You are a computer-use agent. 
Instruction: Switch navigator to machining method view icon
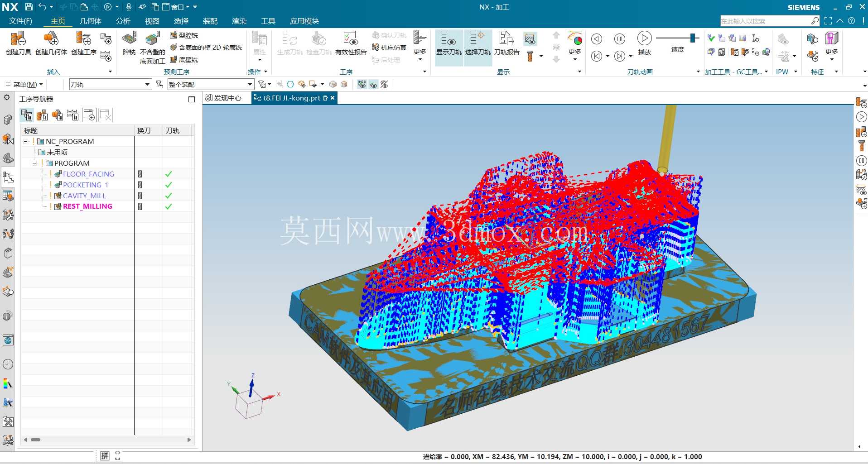[x=73, y=115]
